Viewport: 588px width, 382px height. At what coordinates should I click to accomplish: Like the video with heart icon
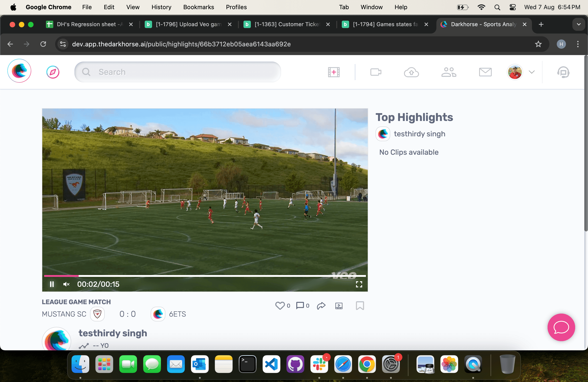click(x=280, y=306)
